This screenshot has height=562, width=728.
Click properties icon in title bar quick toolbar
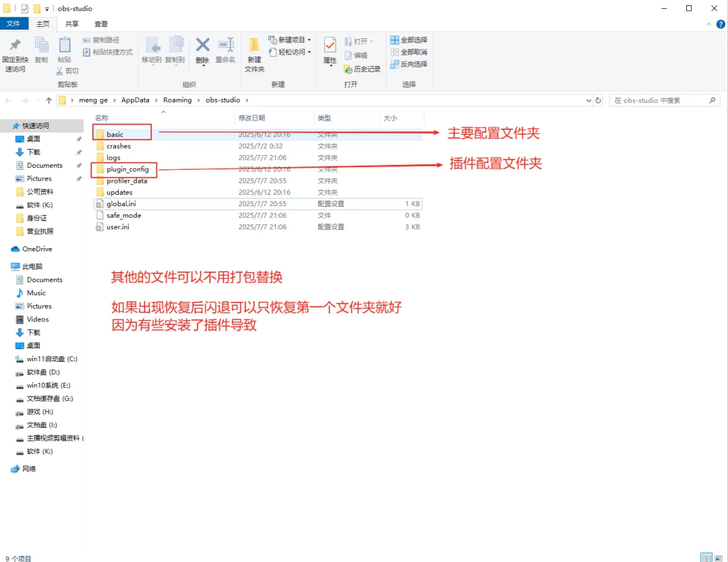(x=25, y=8)
